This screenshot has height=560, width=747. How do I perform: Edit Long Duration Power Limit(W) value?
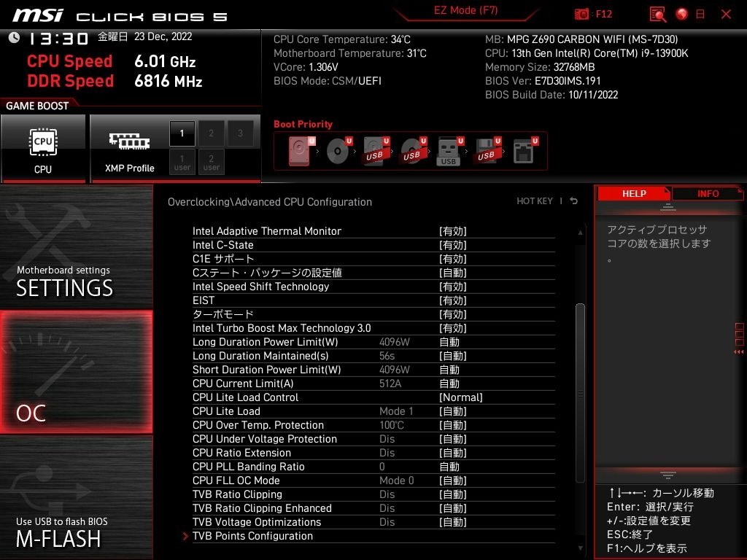(x=449, y=343)
